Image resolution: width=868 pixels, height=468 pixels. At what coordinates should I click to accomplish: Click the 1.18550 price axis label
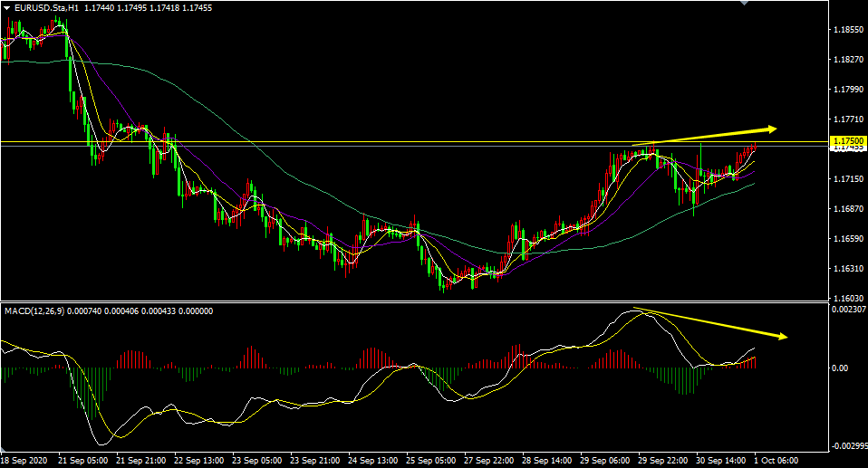(x=849, y=29)
